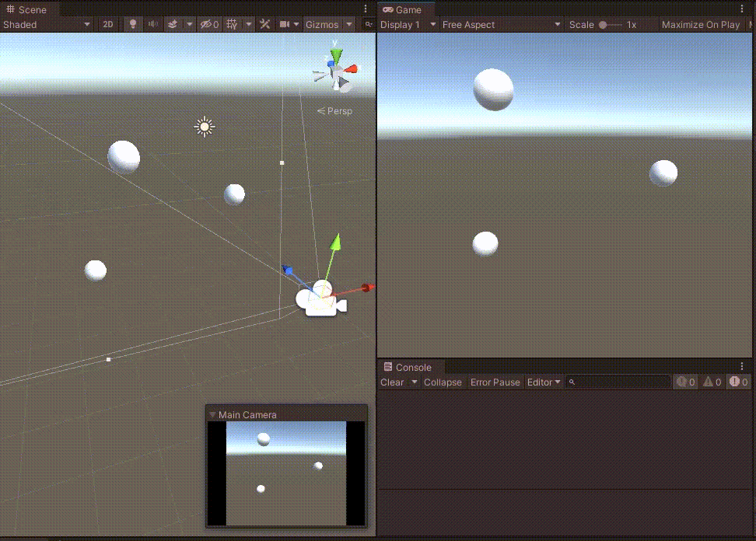This screenshot has height=541, width=756.
Task: Open scene camera dropdown arrow
Action: 296,25
